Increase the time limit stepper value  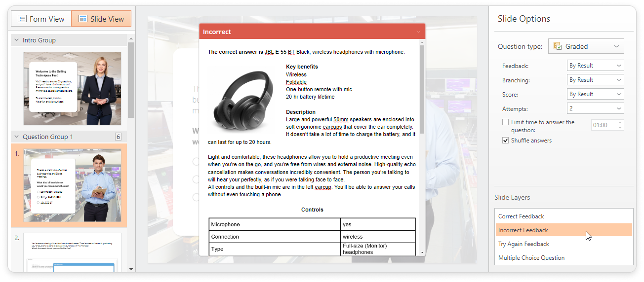[x=620, y=122]
